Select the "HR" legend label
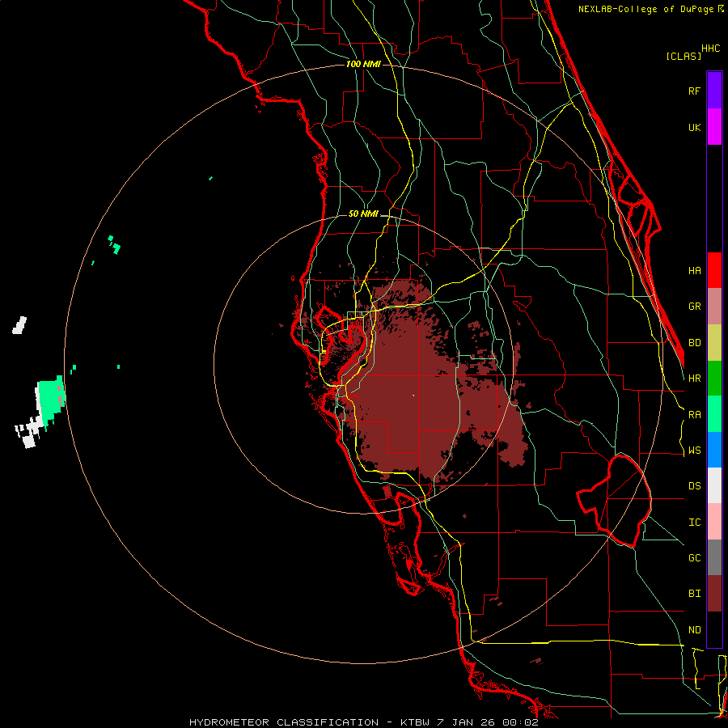 point(694,378)
